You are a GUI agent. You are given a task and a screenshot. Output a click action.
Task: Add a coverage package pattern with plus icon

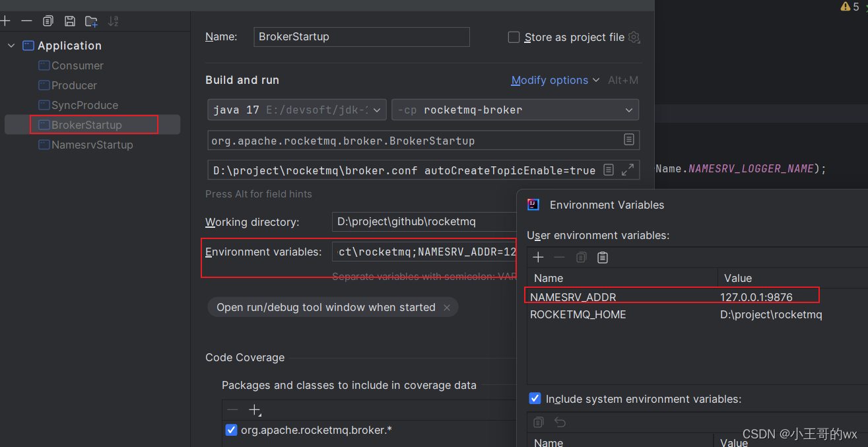(254, 410)
